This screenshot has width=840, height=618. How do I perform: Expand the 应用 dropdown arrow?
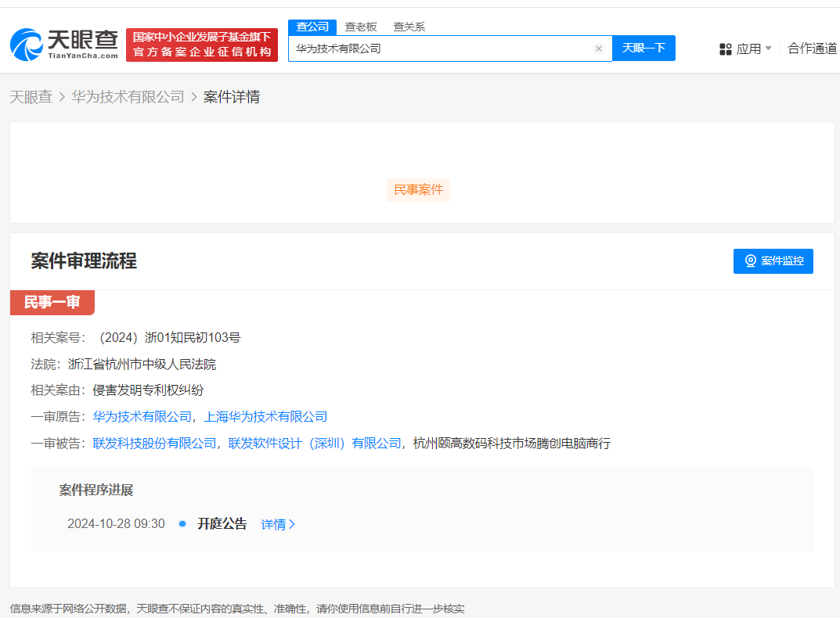768,49
